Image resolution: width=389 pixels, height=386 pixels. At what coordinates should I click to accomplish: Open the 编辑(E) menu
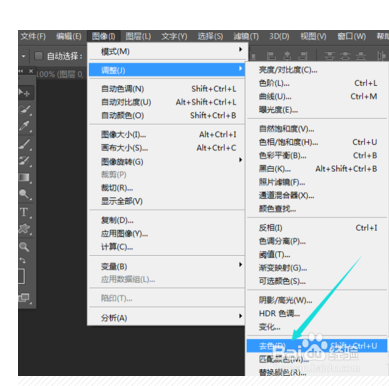point(69,36)
